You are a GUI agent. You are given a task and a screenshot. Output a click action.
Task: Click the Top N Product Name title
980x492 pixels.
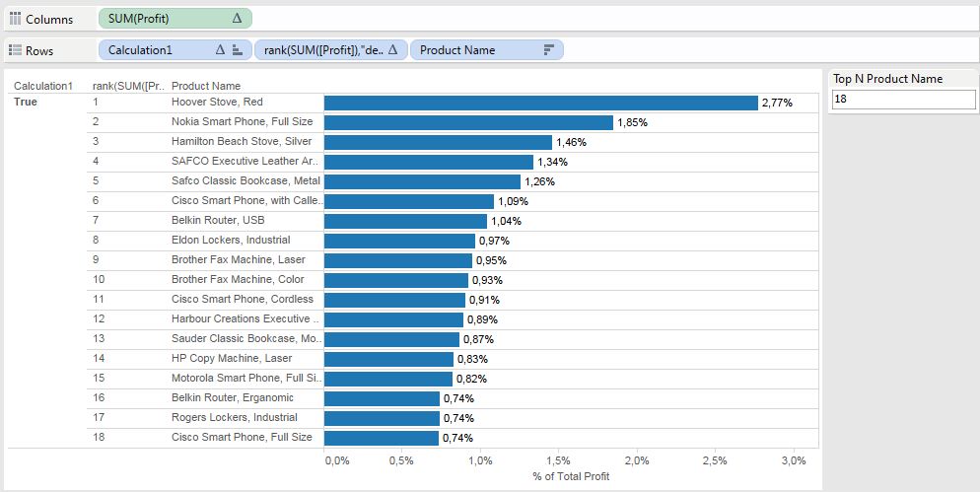(x=887, y=79)
